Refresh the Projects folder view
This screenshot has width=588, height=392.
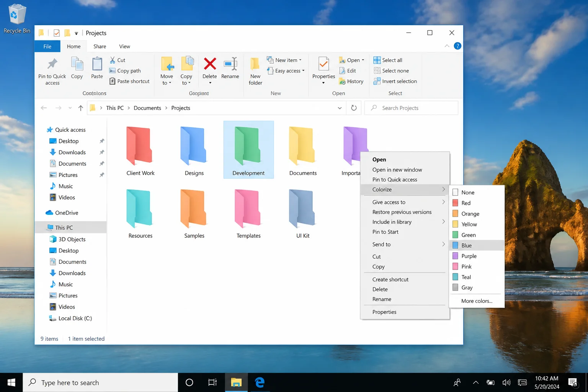[x=354, y=108]
